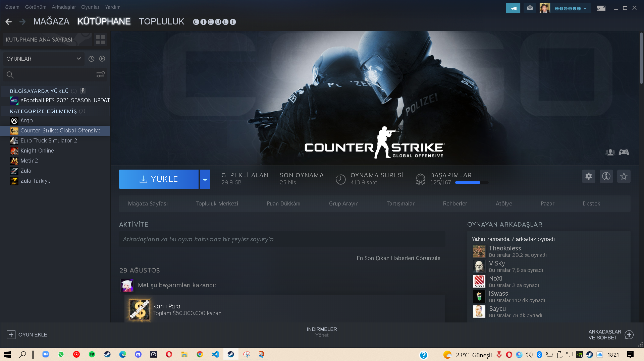Open the dropdown arrow beside YÜKLE

[x=205, y=179]
